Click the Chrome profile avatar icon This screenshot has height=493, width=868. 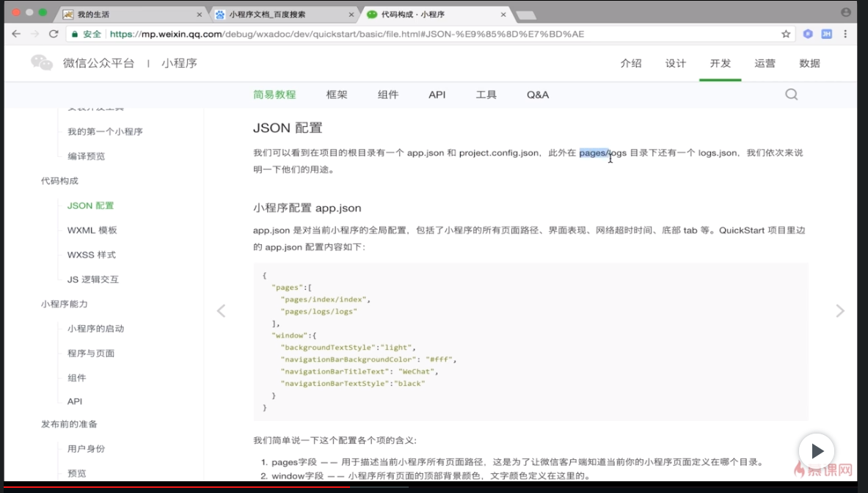click(846, 12)
